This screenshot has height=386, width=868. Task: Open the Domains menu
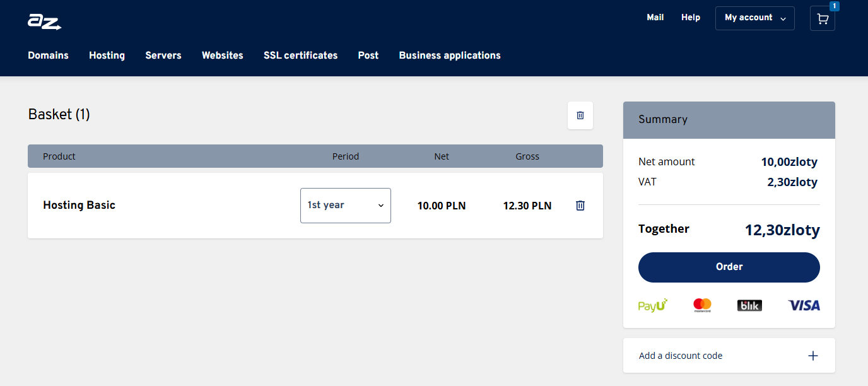click(49, 56)
